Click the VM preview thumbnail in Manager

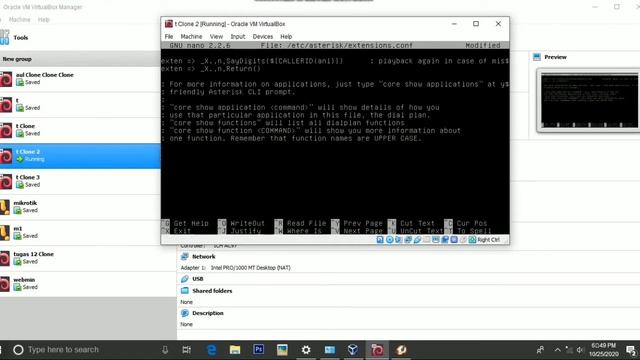[589, 100]
